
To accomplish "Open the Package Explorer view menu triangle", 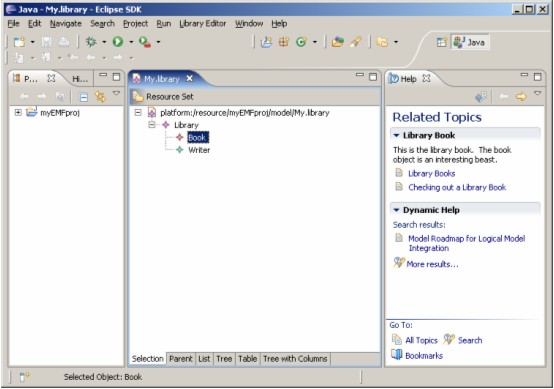I will click(116, 93).
